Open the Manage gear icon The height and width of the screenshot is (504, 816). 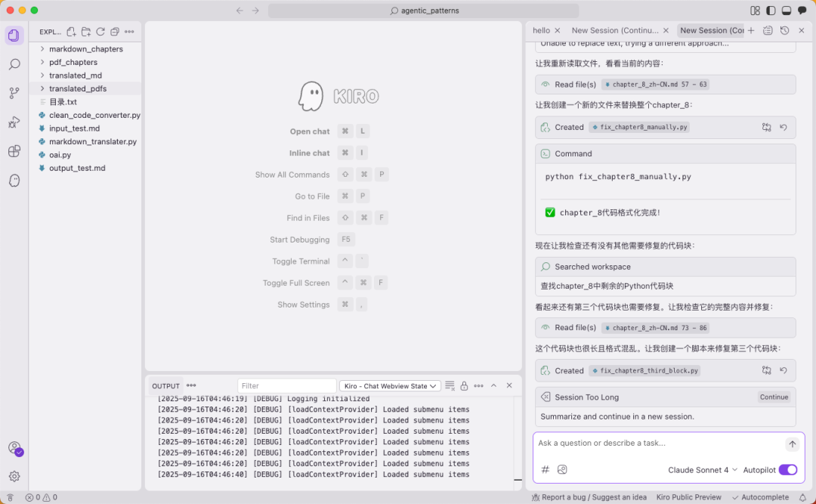pyautogui.click(x=14, y=476)
